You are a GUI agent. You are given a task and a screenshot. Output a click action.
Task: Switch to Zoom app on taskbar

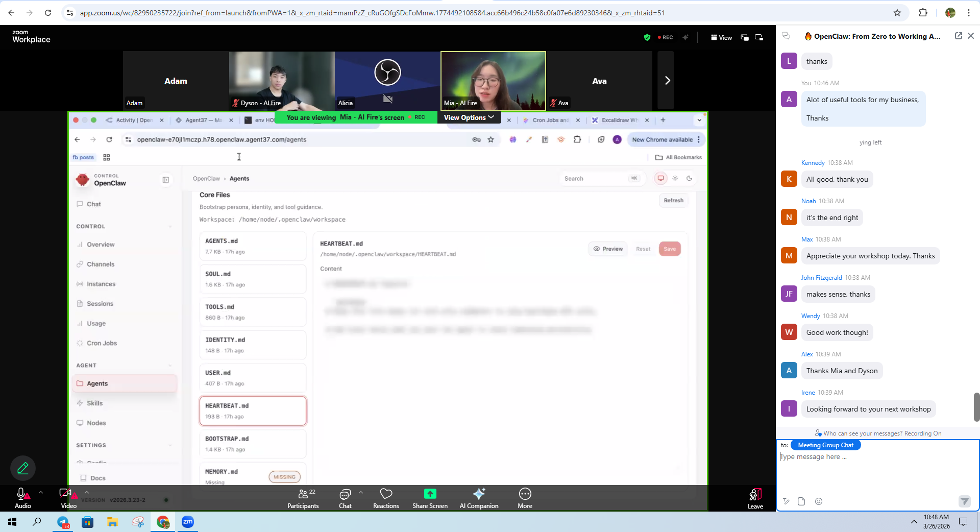[188, 522]
